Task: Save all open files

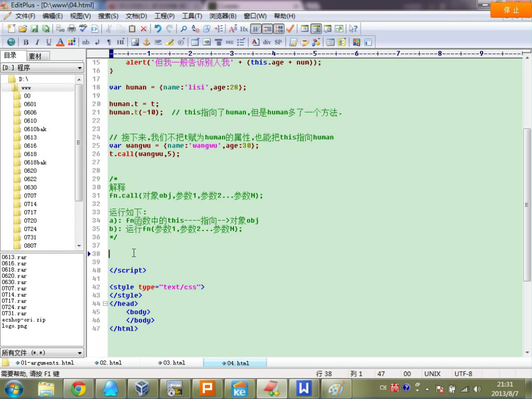Action: point(45,29)
